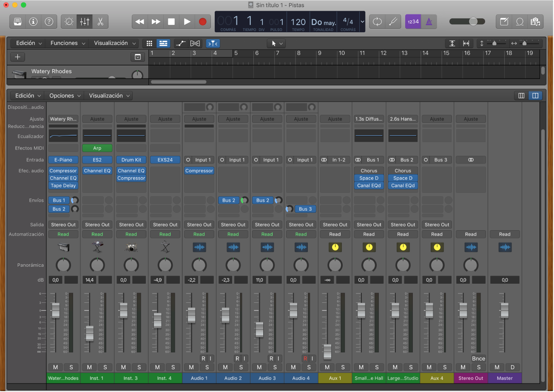Open the ES2 instrument slot
Viewport: 554px width, 392px height.
[x=97, y=159]
